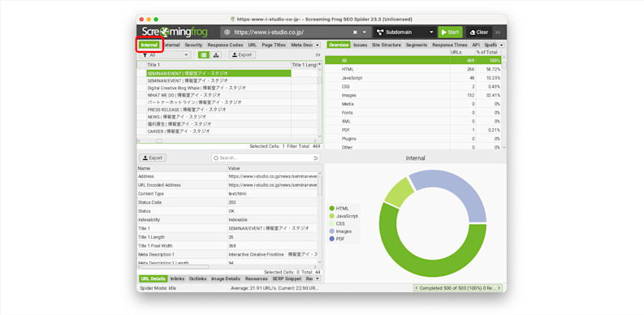Open URL history dropdown arrow

(365, 32)
